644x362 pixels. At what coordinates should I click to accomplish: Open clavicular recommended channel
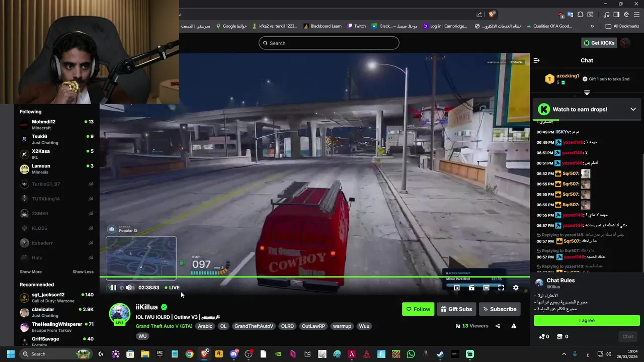click(x=56, y=312)
